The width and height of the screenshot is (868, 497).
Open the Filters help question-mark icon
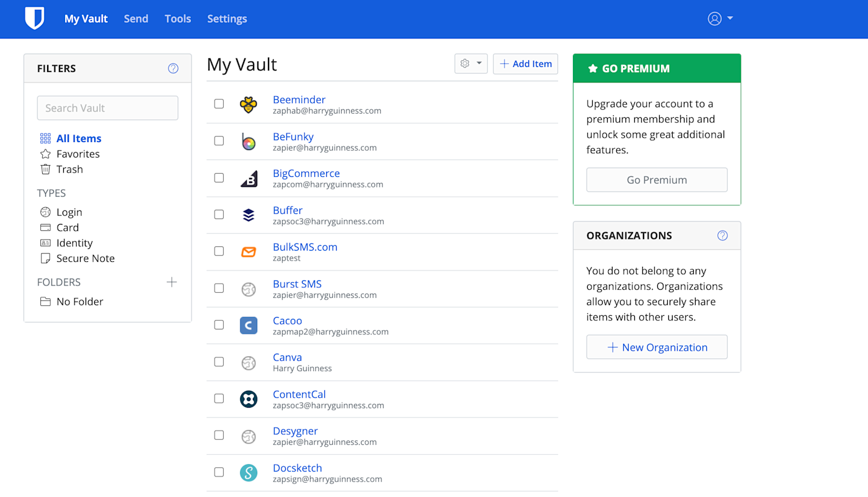(173, 68)
